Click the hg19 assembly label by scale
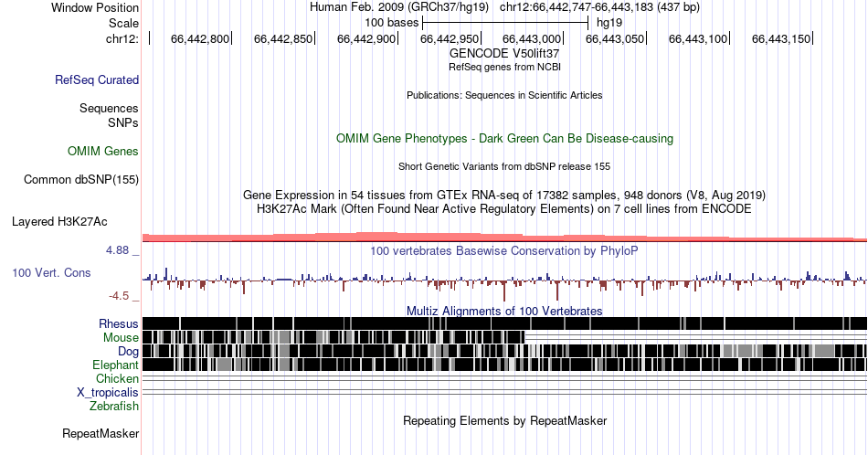Viewport: 868px width, 455px height. tap(609, 23)
